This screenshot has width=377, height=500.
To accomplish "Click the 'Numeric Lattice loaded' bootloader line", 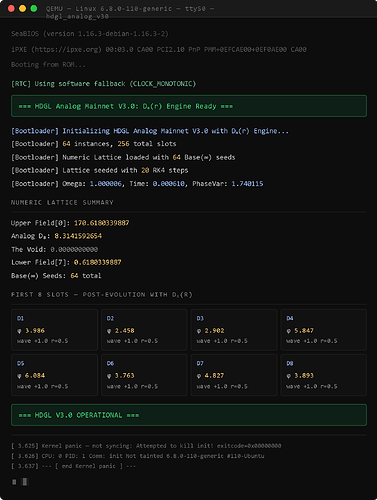I will 123,157.
